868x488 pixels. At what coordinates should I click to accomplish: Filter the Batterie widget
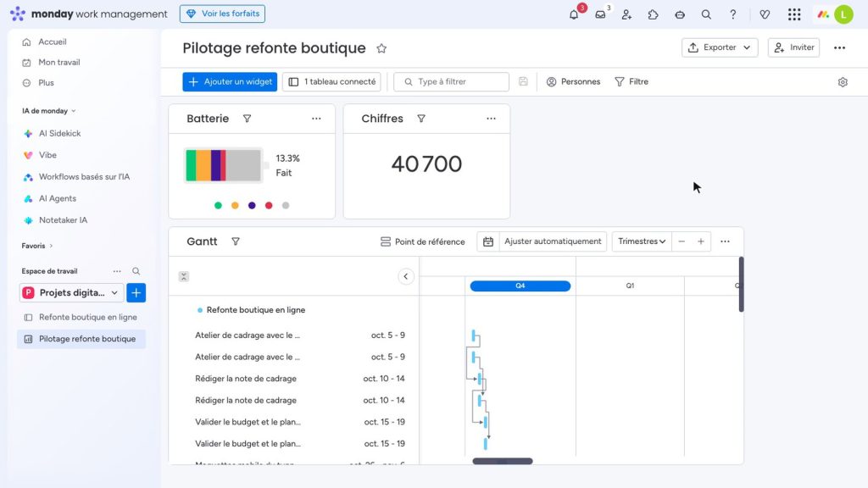pyautogui.click(x=247, y=119)
